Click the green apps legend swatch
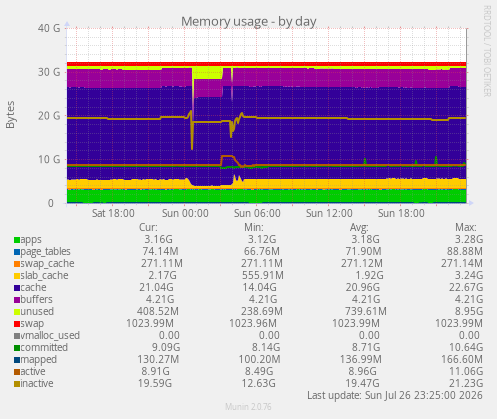 point(17,240)
